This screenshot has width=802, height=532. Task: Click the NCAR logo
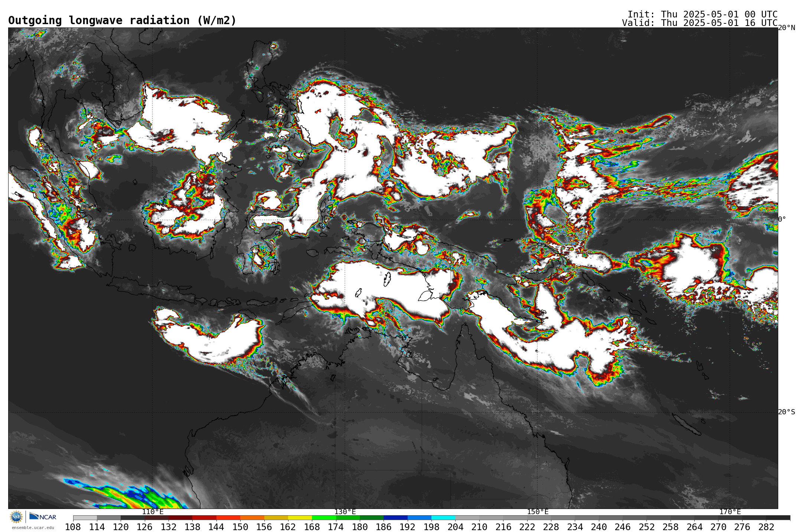43,516
